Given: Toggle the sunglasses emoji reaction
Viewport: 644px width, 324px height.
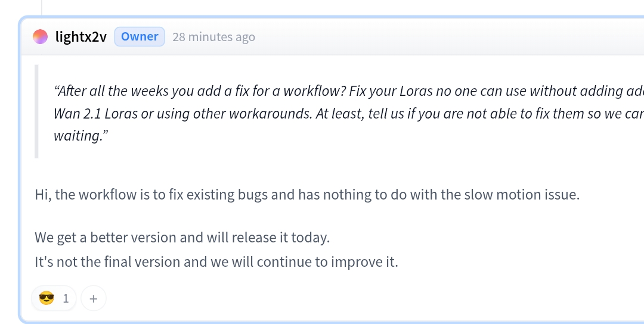Looking at the screenshot, I should [47, 298].
